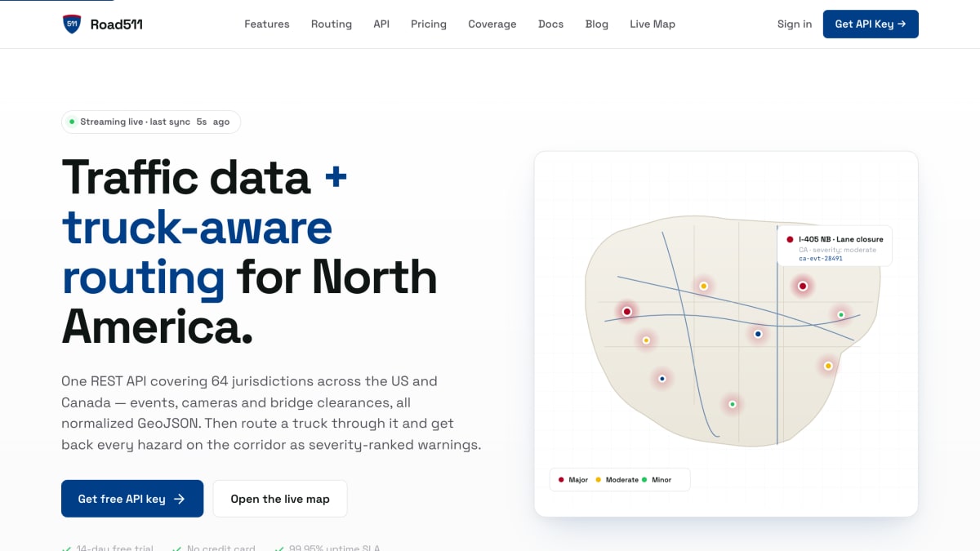Click the Moderate yellow legend swatch
This screenshot has height=551, width=980.
click(x=598, y=480)
